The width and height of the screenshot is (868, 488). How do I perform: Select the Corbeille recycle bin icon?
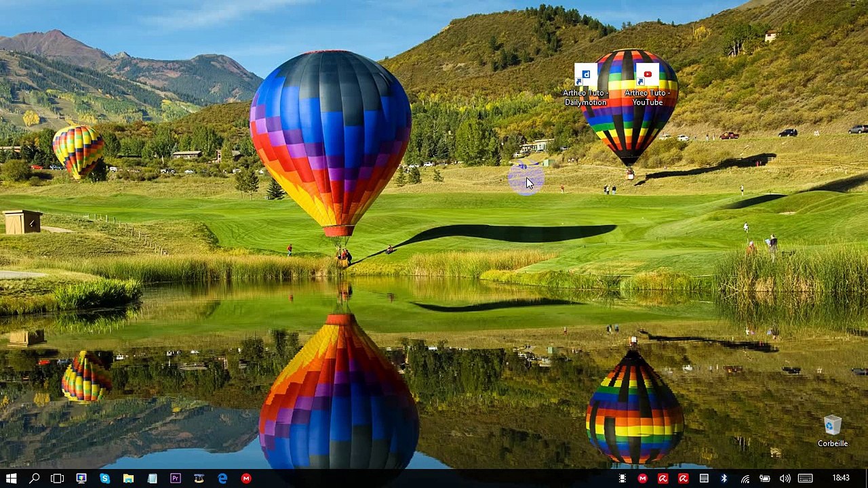(x=833, y=432)
